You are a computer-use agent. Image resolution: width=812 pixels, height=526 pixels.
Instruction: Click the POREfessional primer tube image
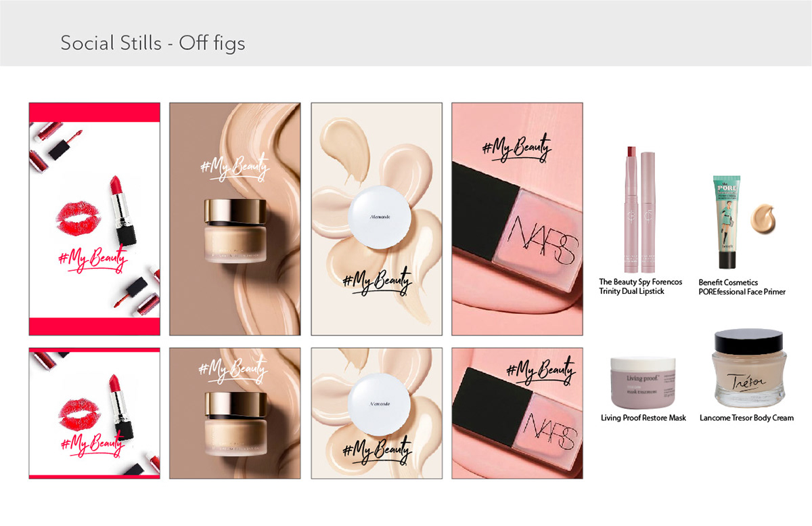coord(727,223)
